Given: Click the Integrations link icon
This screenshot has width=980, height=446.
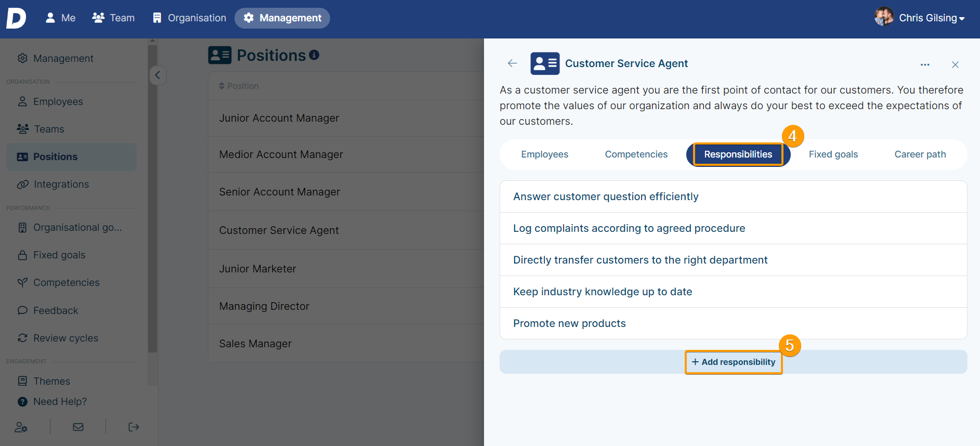Looking at the screenshot, I should tap(22, 185).
